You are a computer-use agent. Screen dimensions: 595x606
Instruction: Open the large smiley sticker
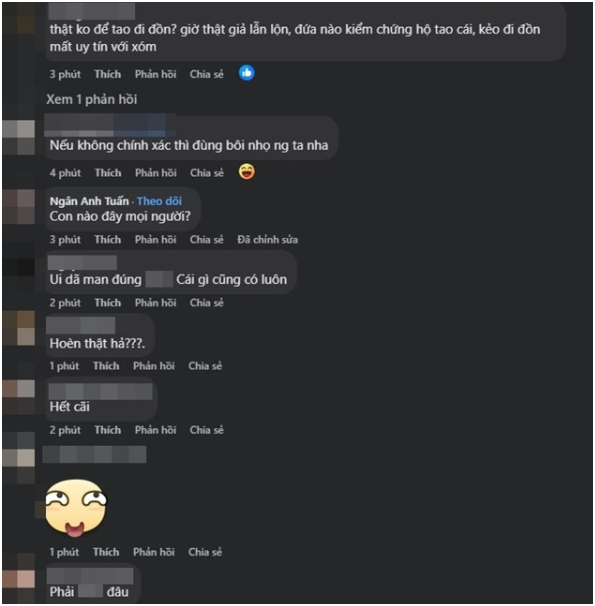pyautogui.click(x=76, y=508)
